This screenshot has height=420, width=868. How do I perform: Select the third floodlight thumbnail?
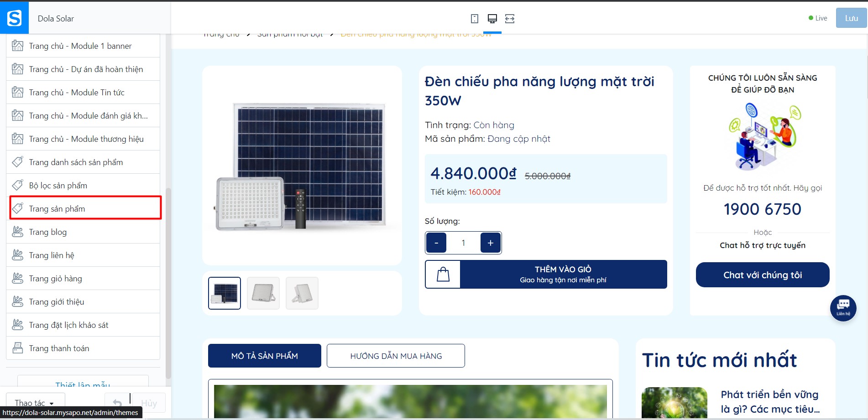[302, 293]
